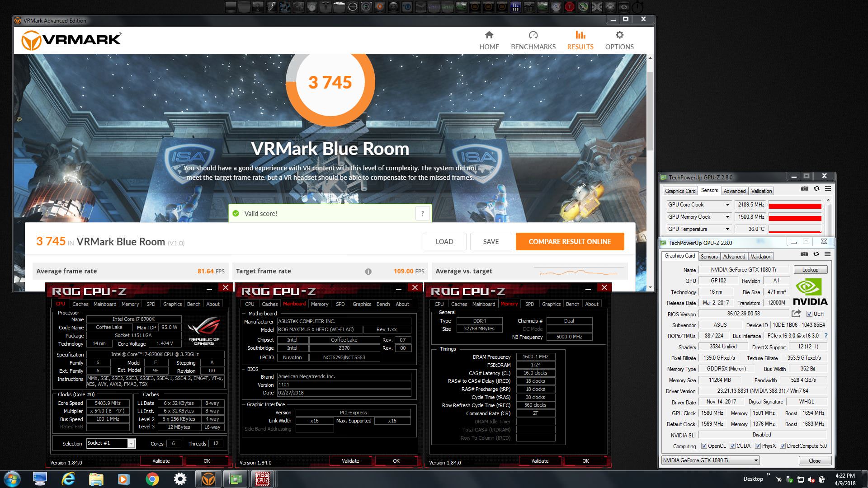Image resolution: width=868 pixels, height=488 pixels.
Task: Open settings gear on taskbar
Action: (180, 479)
